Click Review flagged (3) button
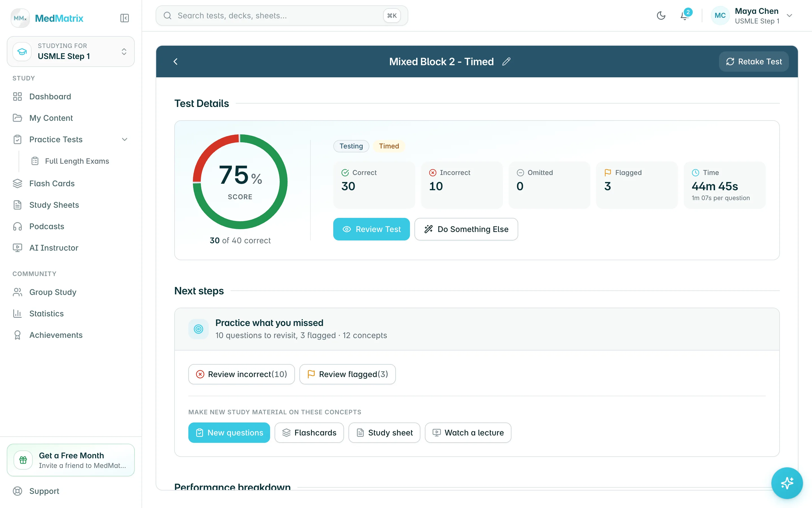Viewport: 812px width, 508px height. [348, 374]
